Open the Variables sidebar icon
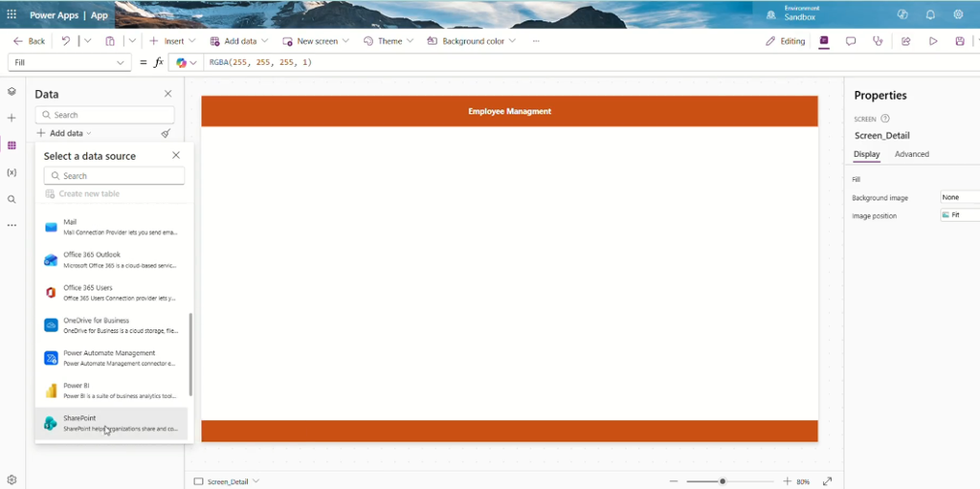 point(11,172)
